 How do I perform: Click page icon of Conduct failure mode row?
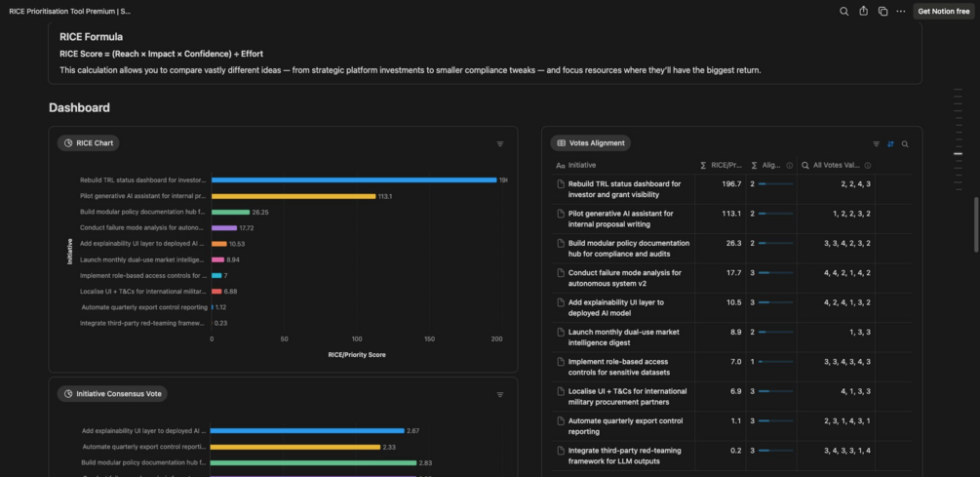(561, 273)
